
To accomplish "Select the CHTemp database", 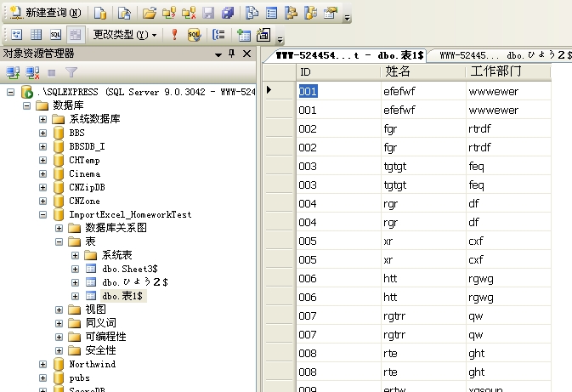I will 84,160.
